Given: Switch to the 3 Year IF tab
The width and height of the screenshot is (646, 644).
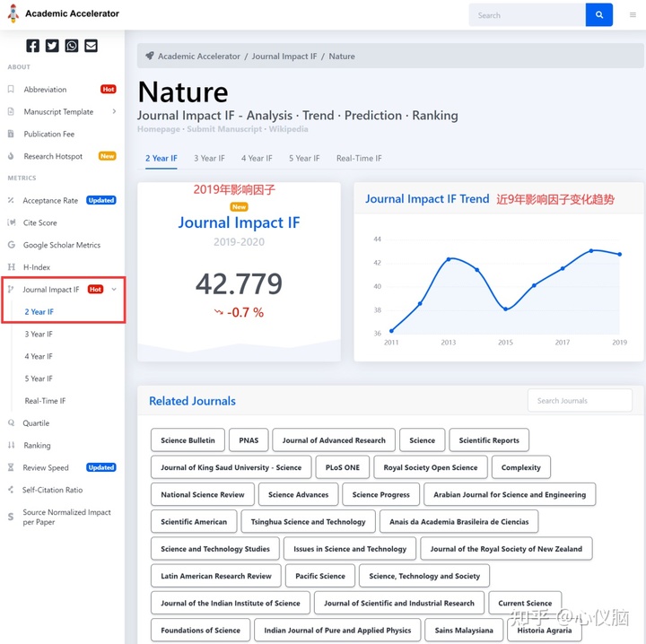Looking at the screenshot, I should (x=209, y=158).
